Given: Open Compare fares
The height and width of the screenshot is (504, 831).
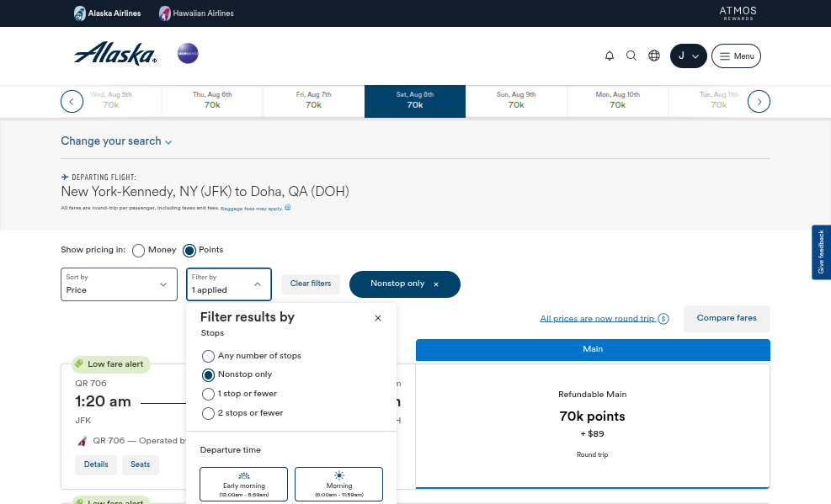Looking at the screenshot, I should click(727, 318).
